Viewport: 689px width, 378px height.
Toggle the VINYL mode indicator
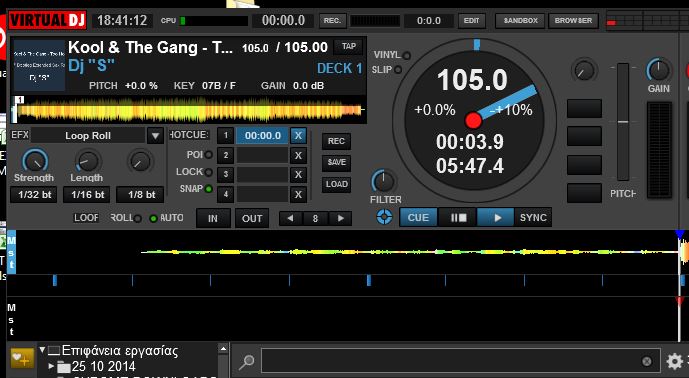pos(406,56)
